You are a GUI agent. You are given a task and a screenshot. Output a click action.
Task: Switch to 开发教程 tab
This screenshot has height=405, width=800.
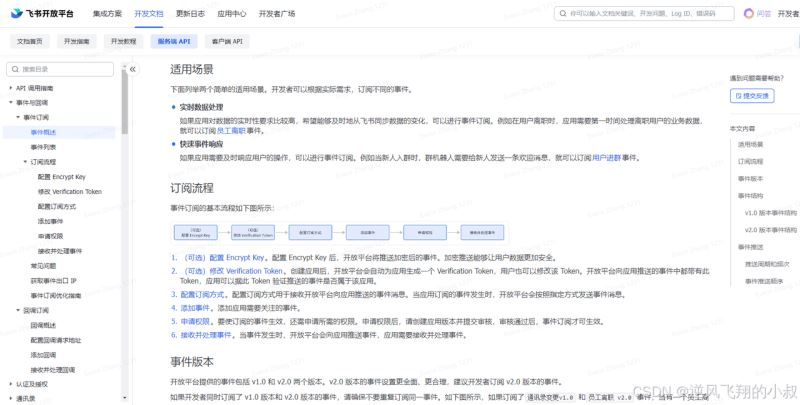pos(123,41)
